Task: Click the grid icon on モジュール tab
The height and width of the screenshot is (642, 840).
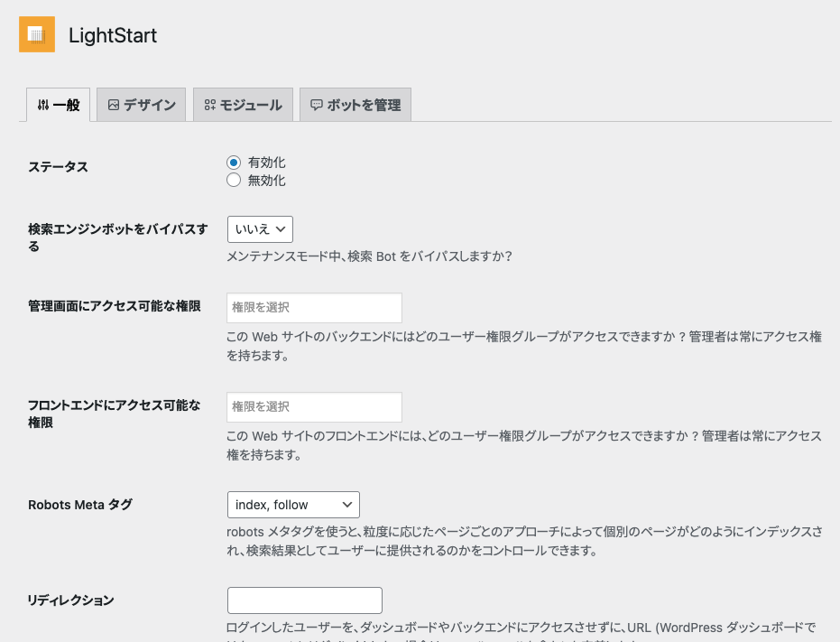Action: pyautogui.click(x=210, y=105)
